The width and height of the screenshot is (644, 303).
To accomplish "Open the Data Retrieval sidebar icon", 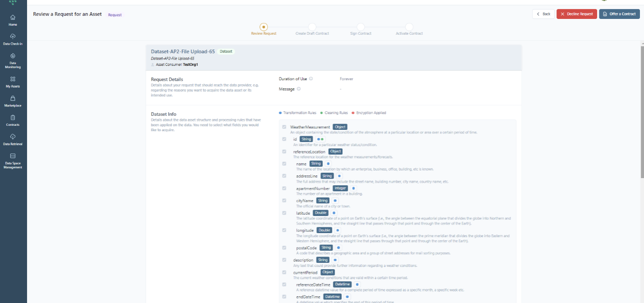I will [13, 139].
